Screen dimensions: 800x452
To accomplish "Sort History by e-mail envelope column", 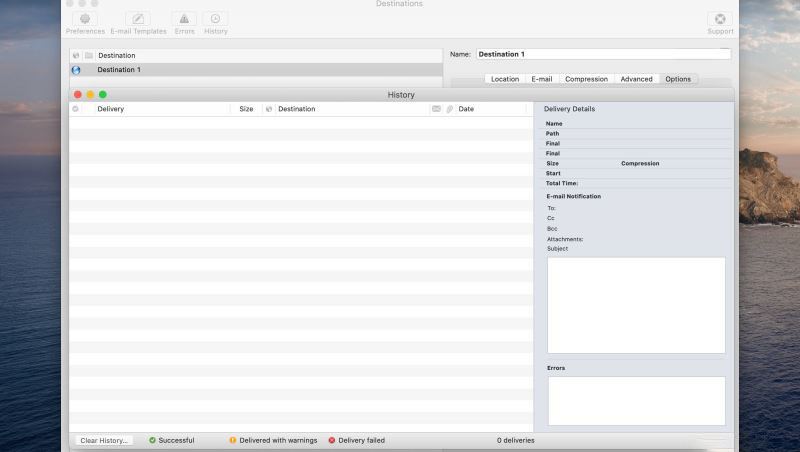I will coord(436,109).
